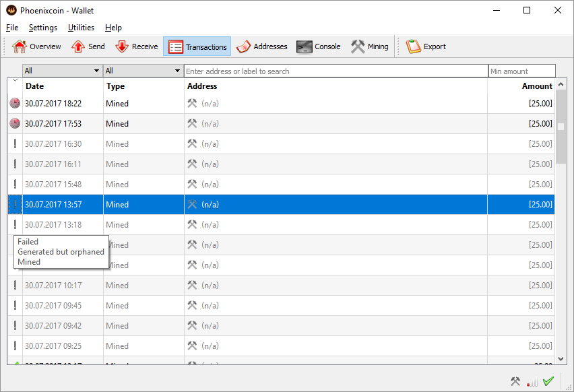Click the Min amount field
574x392 pixels.
coord(521,71)
